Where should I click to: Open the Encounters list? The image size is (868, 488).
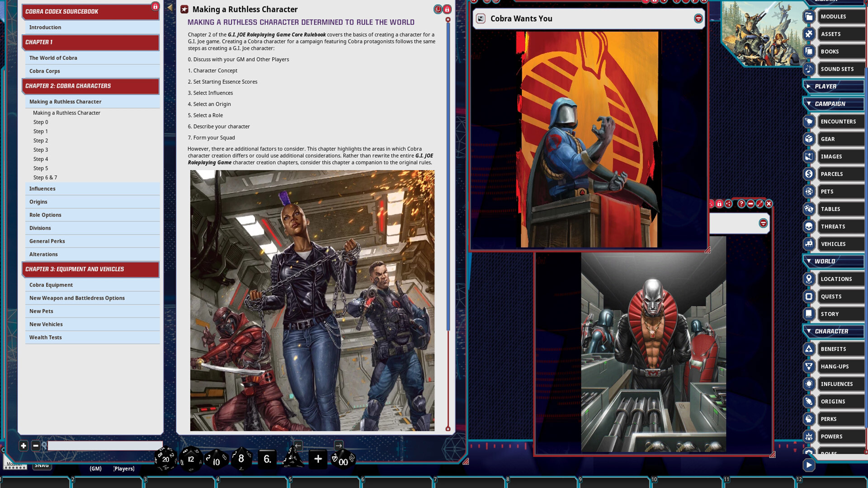[x=839, y=121]
